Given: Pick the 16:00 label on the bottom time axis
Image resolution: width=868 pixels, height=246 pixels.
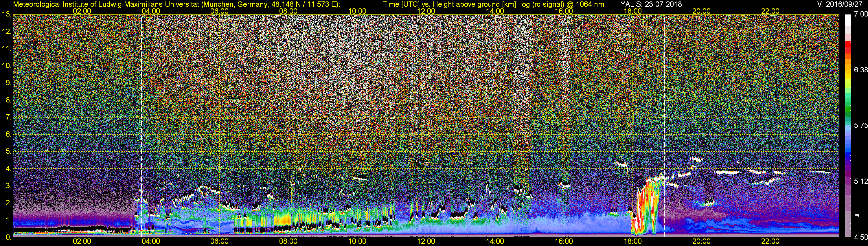Looking at the screenshot, I should (564, 241).
